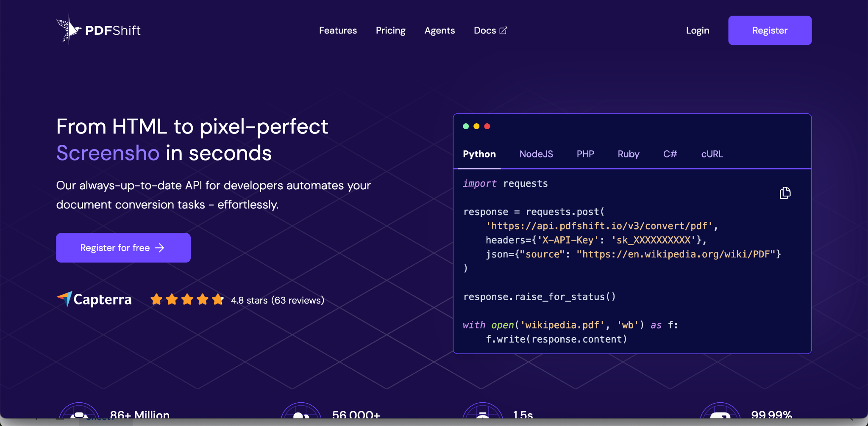
Task: Click the response.raise_for_status() line
Action: pos(539,297)
